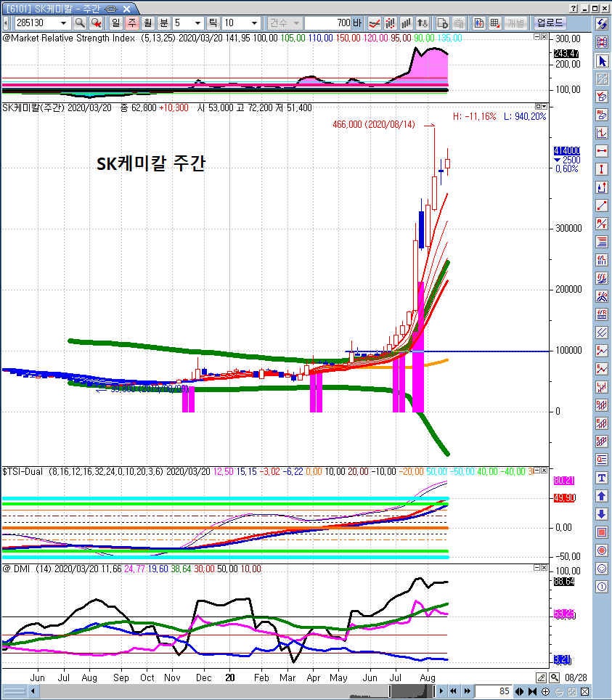Click the pencil edit icon near date
This screenshot has height=700, width=612.
click(x=541, y=677)
